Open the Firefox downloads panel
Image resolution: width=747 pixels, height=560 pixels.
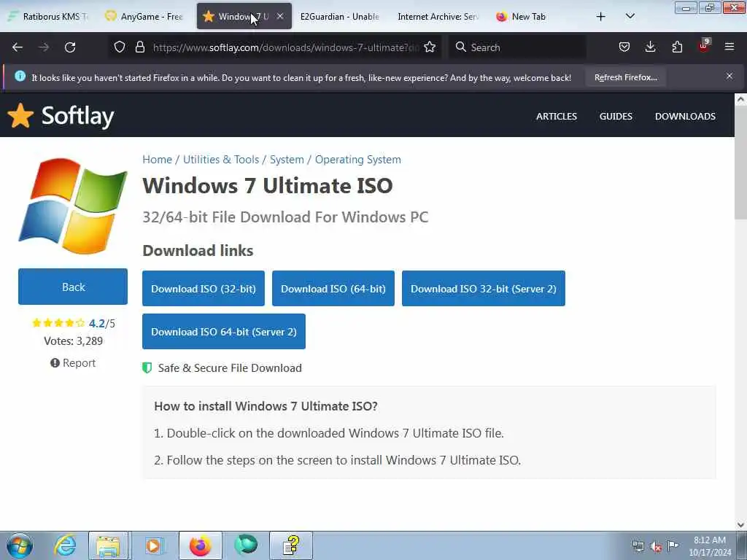click(x=650, y=47)
